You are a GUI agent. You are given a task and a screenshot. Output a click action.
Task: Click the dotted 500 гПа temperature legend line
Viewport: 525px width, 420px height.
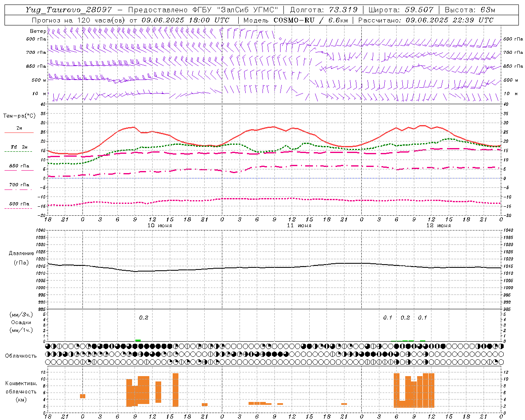(19, 208)
